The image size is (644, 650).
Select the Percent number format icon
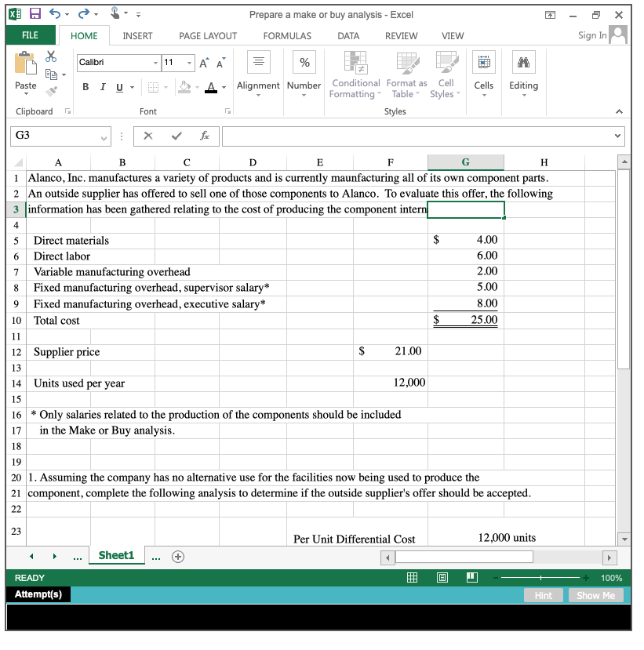click(304, 62)
